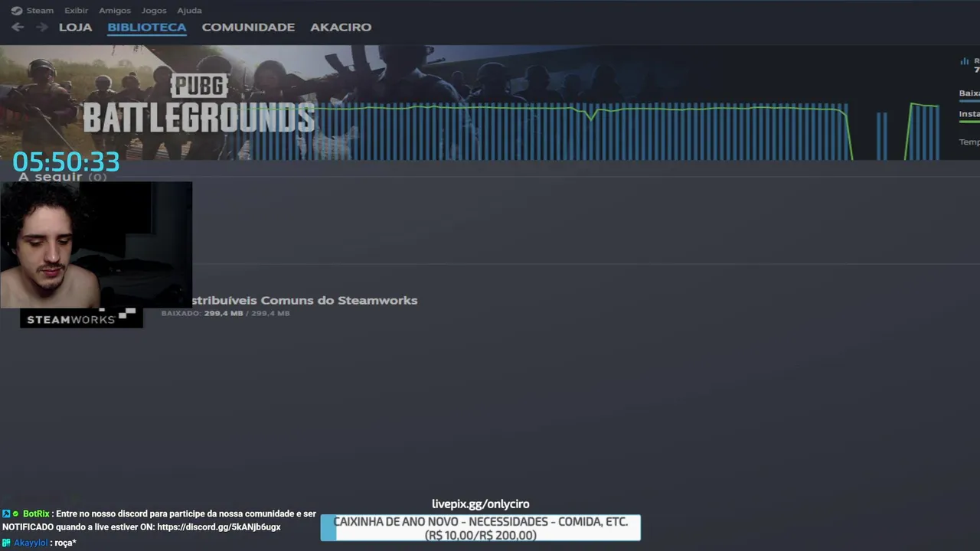The width and height of the screenshot is (980, 551).
Task: Open the Amigos menu
Action: pyautogui.click(x=115, y=11)
